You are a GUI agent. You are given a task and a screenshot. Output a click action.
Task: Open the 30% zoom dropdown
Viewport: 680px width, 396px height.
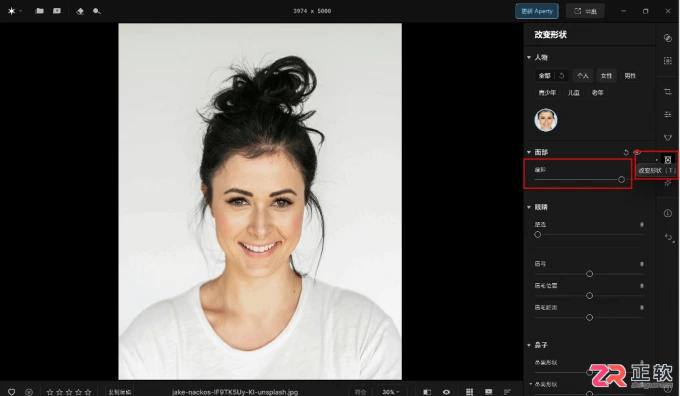pyautogui.click(x=390, y=392)
